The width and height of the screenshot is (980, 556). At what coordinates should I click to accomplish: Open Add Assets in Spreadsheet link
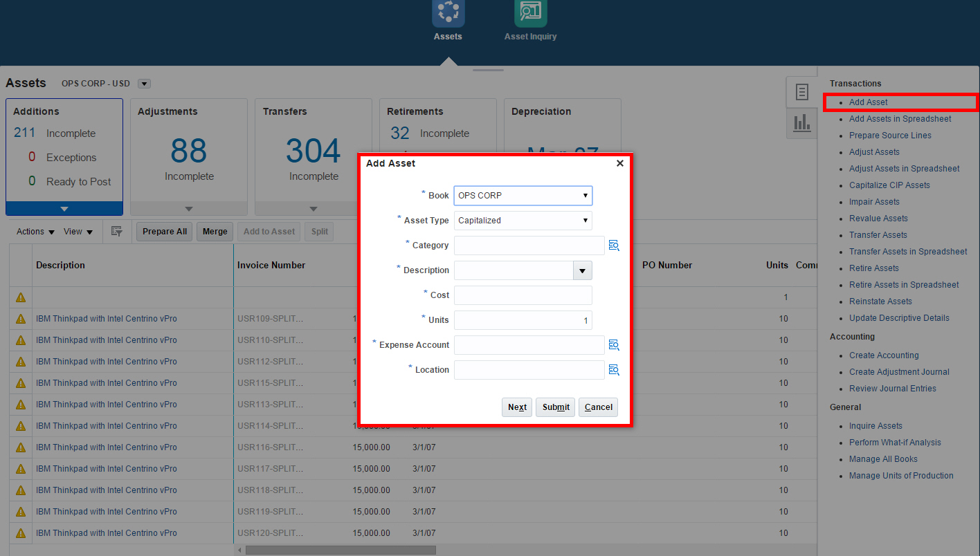tap(900, 119)
